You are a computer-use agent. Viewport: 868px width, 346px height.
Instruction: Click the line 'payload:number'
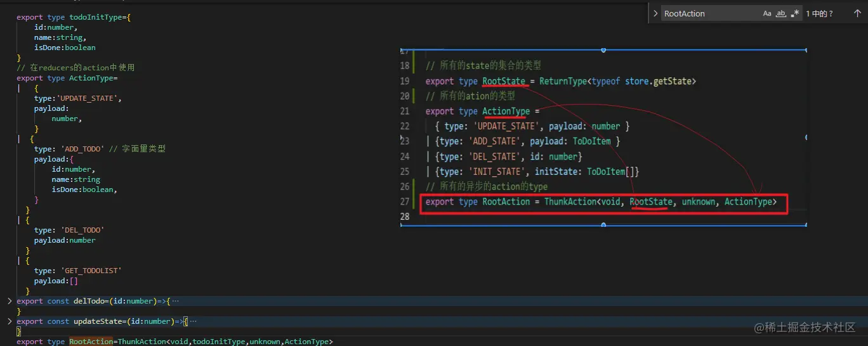pos(65,240)
